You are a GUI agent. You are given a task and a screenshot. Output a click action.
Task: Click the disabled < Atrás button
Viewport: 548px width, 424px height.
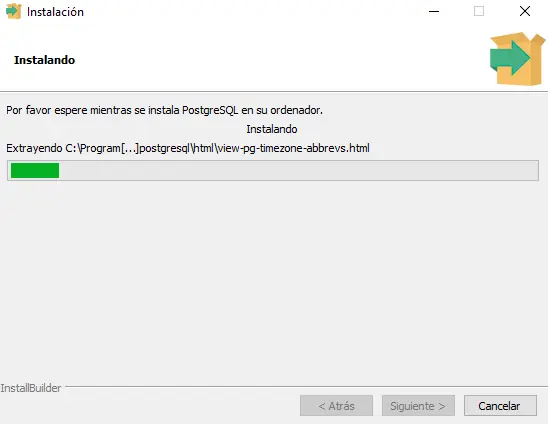pos(336,405)
